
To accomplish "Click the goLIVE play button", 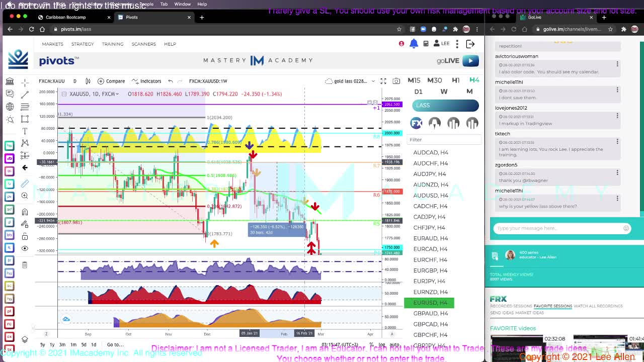I will (470, 61).
